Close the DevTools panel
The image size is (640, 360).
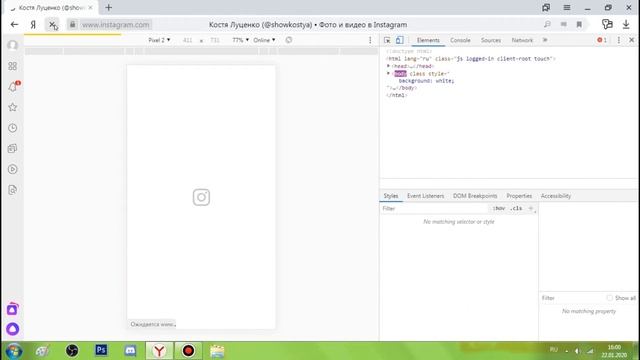coord(631,40)
